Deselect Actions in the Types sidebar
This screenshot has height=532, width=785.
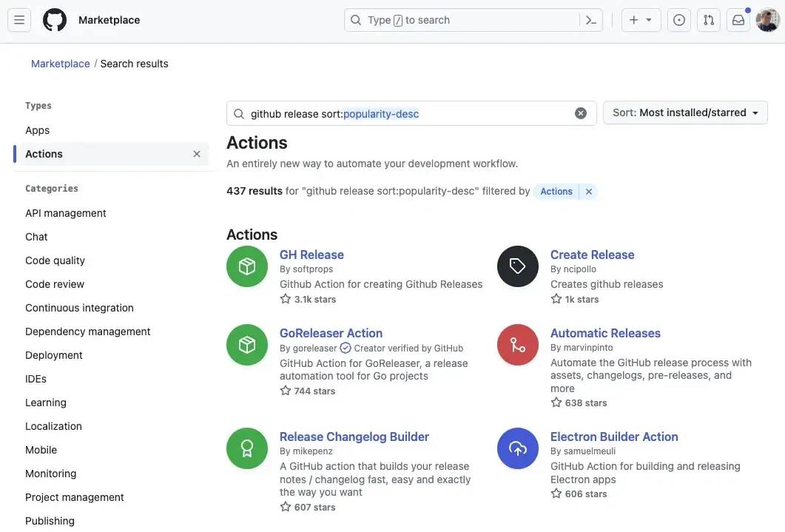[x=196, y=153]
